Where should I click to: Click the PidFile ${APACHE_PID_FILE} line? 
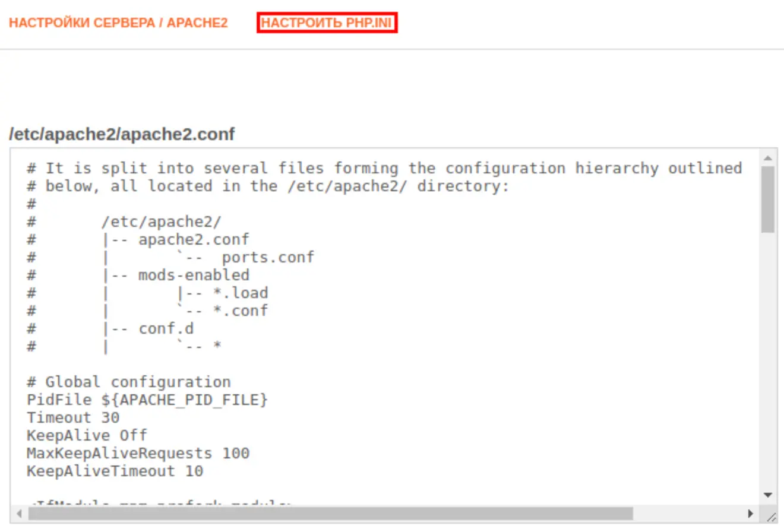coord(147,400)
